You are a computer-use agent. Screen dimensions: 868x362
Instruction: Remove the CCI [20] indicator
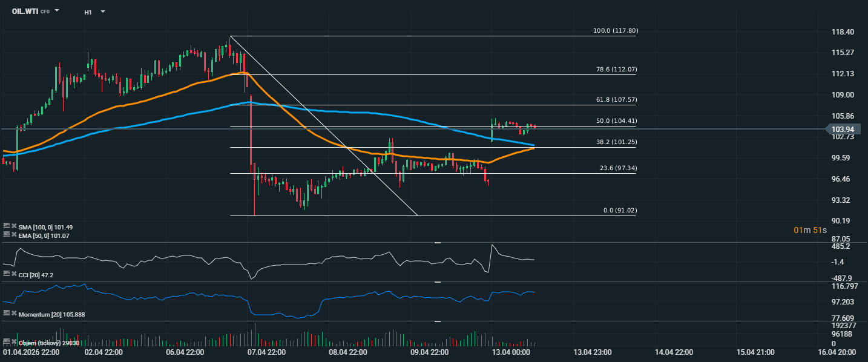click(x=15, y=274)
